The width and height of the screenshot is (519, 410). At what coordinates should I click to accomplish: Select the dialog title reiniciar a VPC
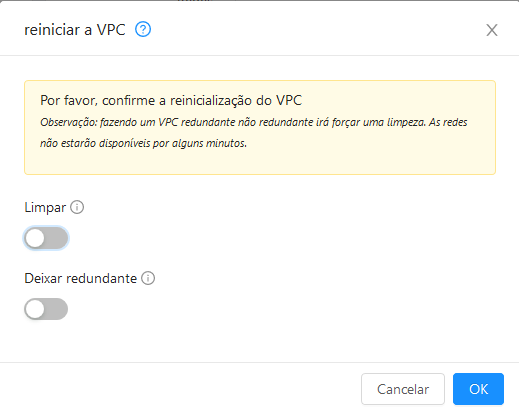tap(75, 30)
